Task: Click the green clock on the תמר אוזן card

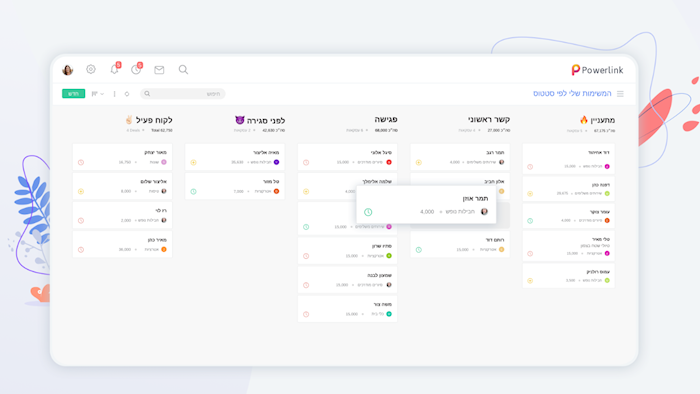Action: pyautogui.click(x=368, y=212)
